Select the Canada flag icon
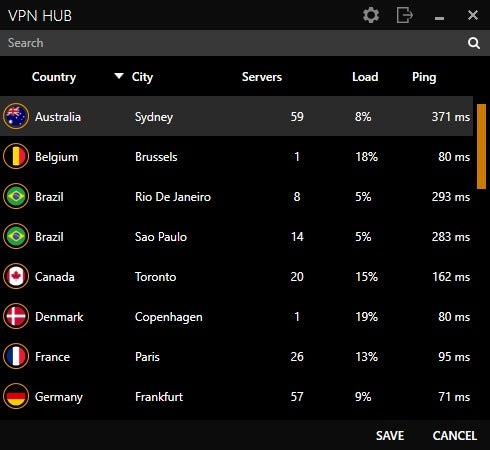 pos(16,276)
